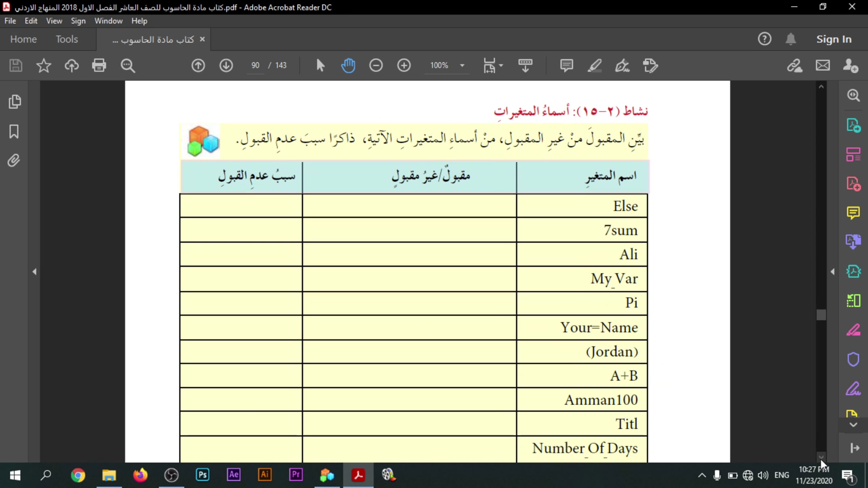Image resolution: width=868 pixels, height=488 pixels.
Task: Click the Sign In button
Action: (834, 39)
